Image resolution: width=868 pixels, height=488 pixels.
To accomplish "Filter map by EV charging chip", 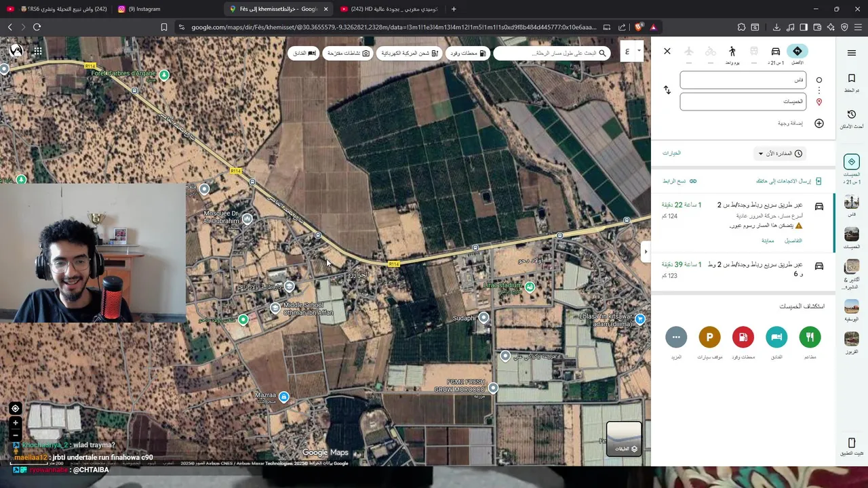I will coord(410,53).
